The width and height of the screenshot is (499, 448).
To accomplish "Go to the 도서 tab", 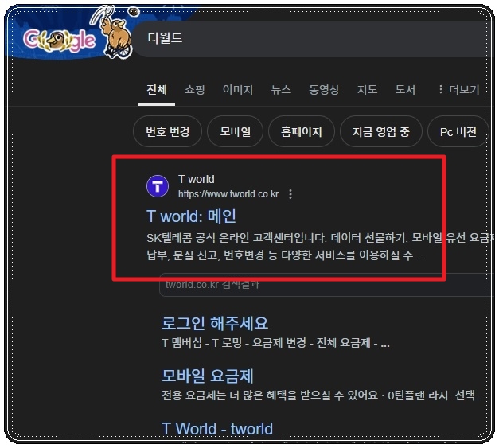I will click(x=405, y=90).
